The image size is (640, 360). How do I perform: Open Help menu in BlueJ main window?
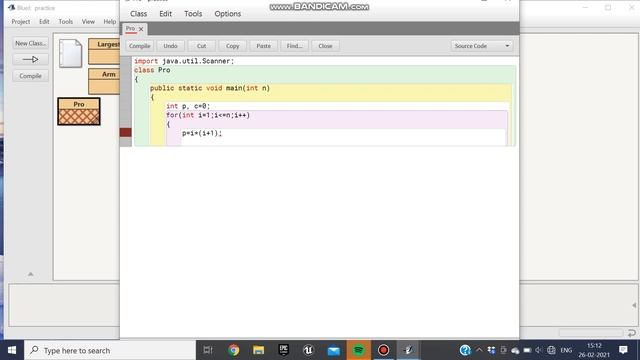coord(109,22)
